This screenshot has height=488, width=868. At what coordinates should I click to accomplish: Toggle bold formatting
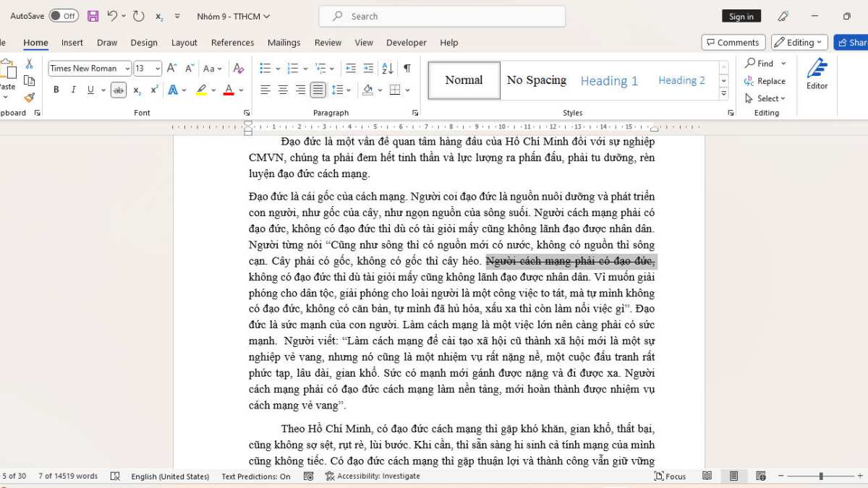[x=56, y=90]
